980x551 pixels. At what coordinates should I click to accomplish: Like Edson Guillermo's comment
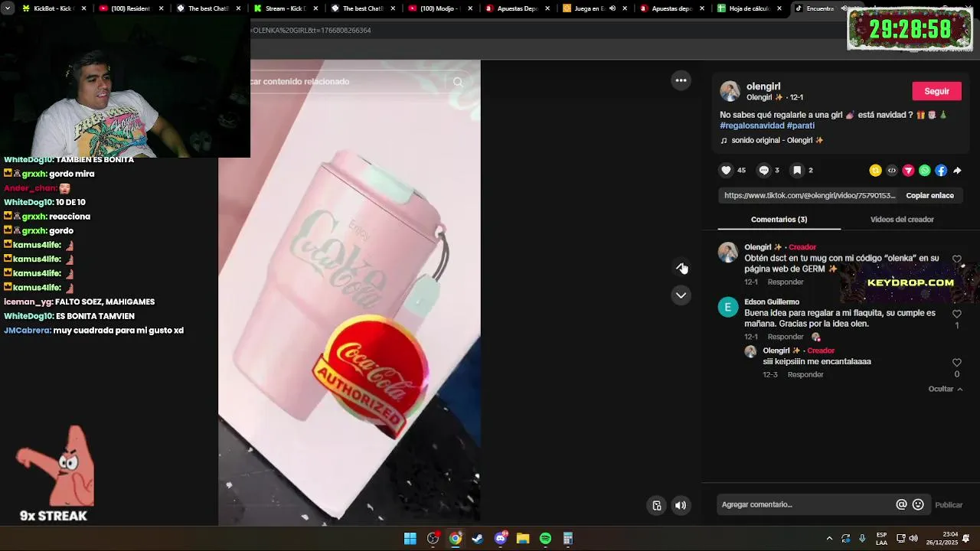pyautogui.click(x=956, y=314)
